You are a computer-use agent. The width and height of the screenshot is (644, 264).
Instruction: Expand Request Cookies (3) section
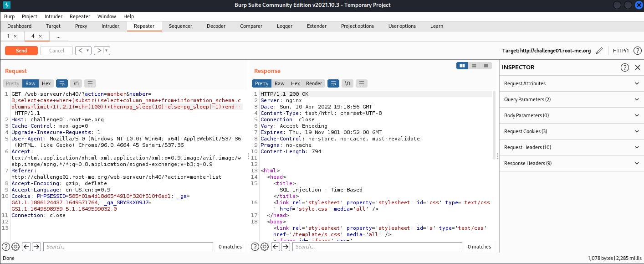[x=572, y=131]
